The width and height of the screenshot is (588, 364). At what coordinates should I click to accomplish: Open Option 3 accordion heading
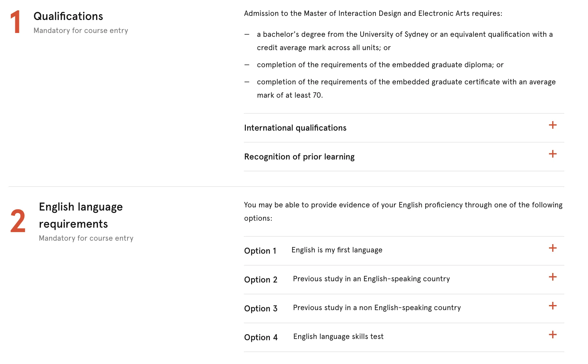pos(260,309)
